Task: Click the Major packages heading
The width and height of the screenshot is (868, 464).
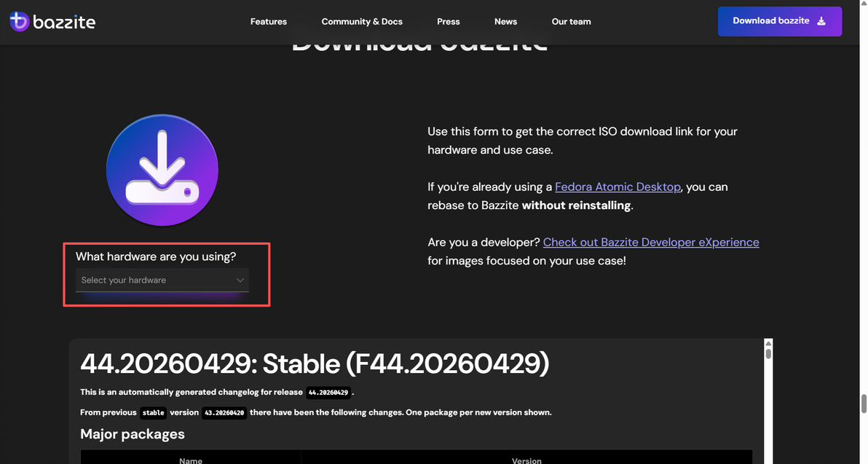Action: 133,434
